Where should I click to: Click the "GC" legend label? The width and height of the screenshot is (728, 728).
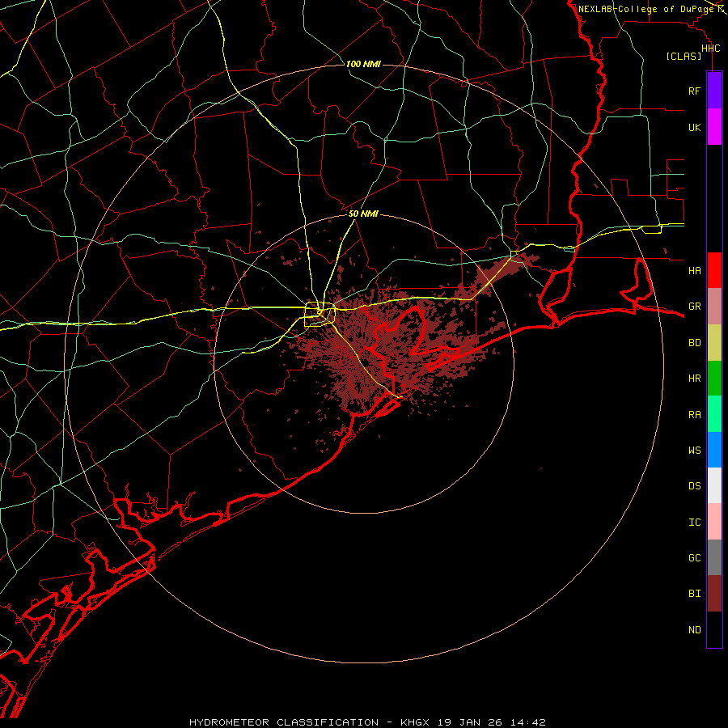(x=694, y=558)
